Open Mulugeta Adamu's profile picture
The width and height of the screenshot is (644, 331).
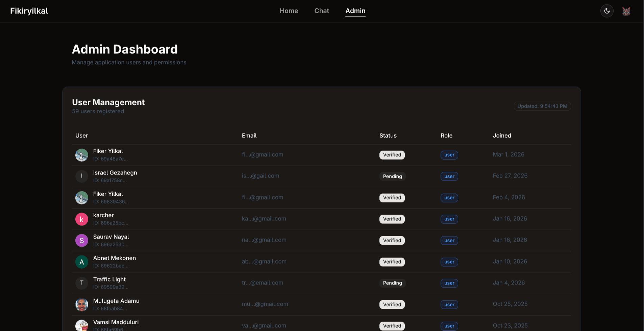point(82,304)
